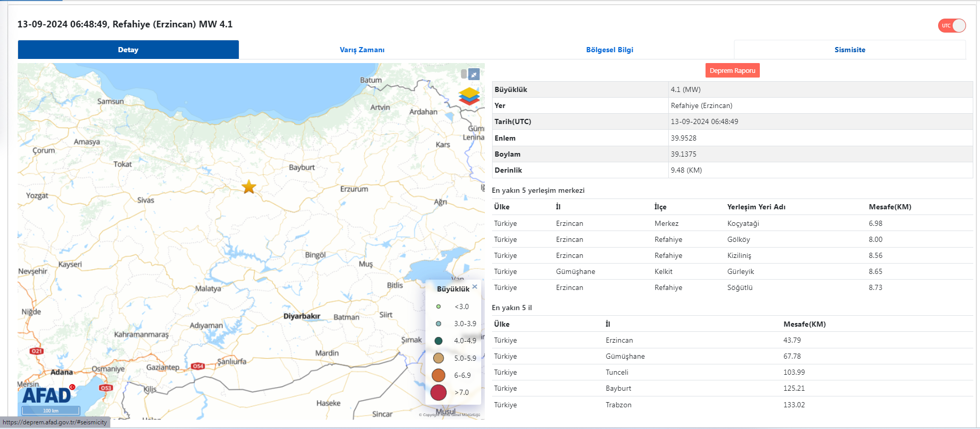Click the Boylam value 39.1375

(684, 154)
